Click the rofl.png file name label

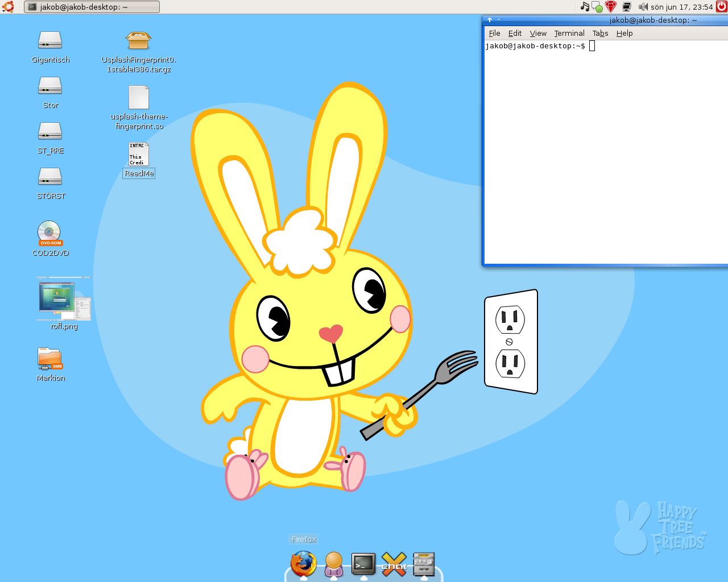pos(64,326)
